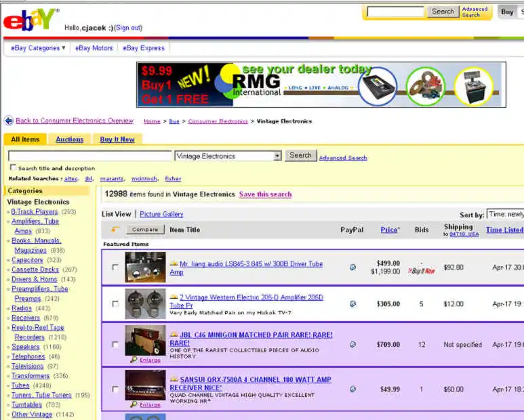Sort by Time Listed column
Viewport: 524px width, 420px height.
(504, 230)
